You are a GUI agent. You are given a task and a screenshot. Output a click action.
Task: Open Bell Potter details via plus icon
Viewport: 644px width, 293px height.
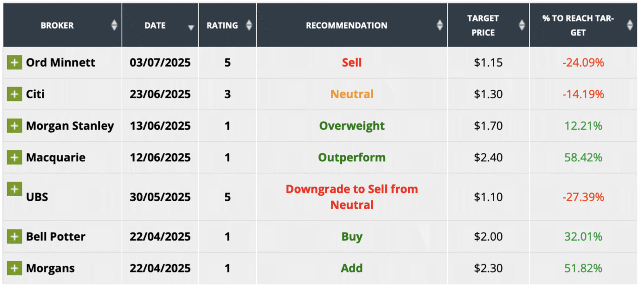14,237
